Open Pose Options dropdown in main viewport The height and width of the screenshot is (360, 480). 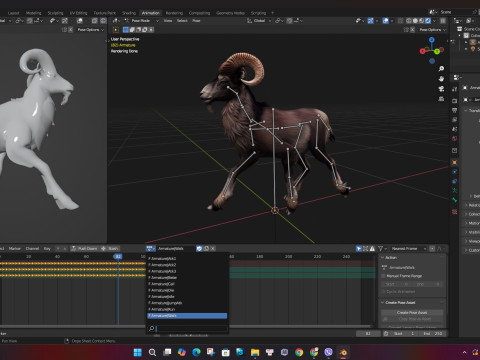[x=432, y=30]
